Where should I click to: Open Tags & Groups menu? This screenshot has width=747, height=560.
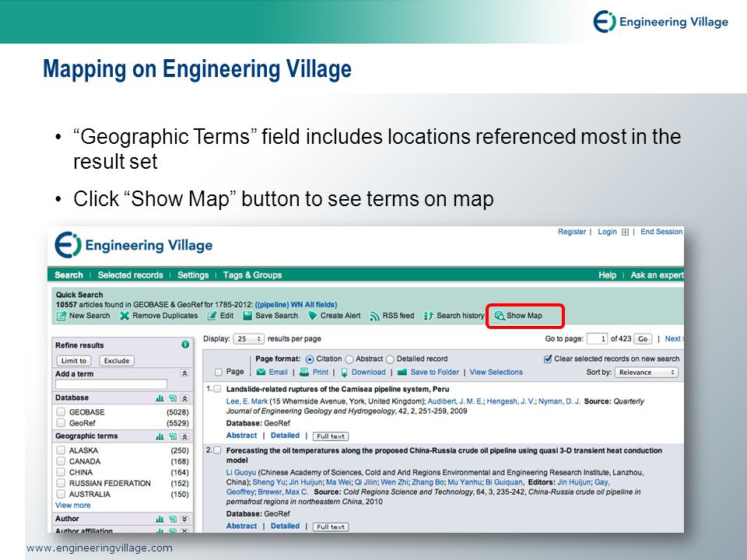coord(252,275)
